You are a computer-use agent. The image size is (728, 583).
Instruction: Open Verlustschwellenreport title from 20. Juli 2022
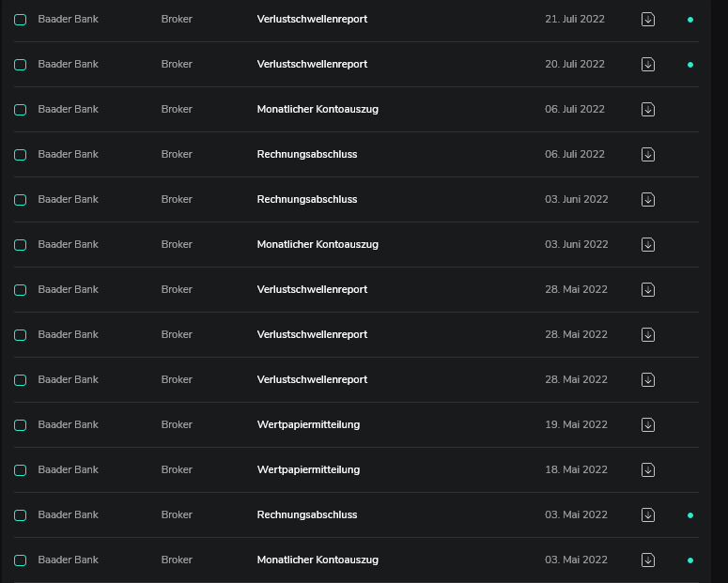point(312,64)
